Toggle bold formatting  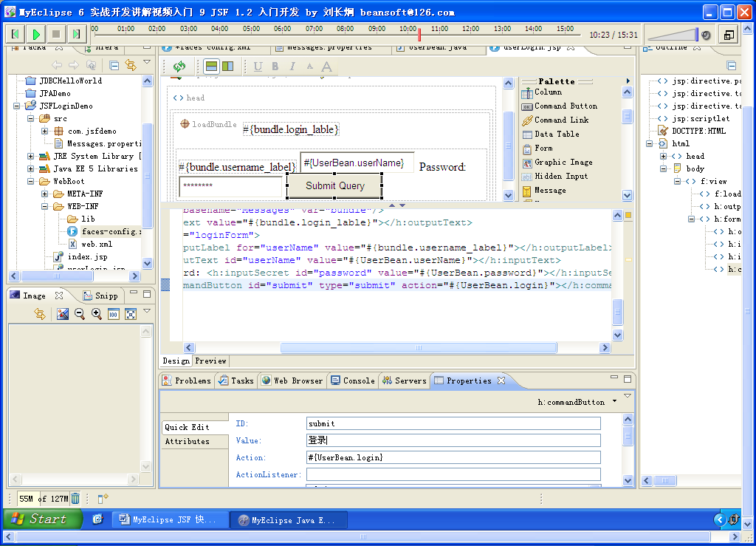275,66
